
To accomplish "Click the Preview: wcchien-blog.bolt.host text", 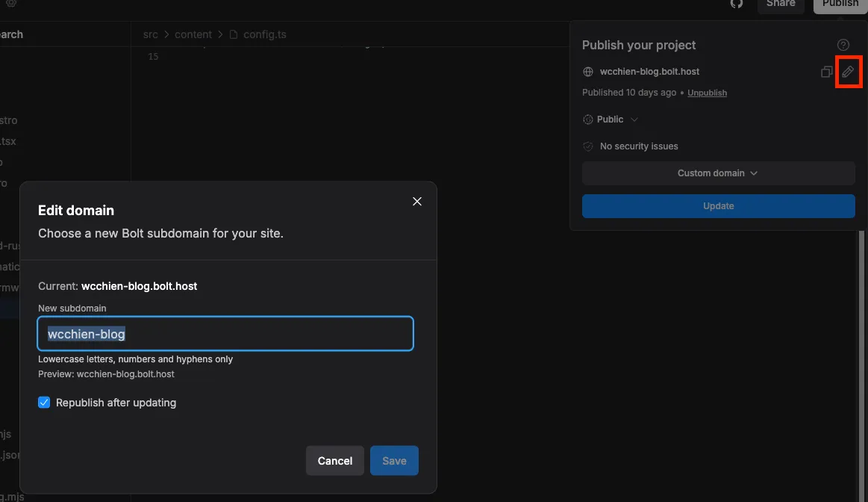I will pos(106,374).
